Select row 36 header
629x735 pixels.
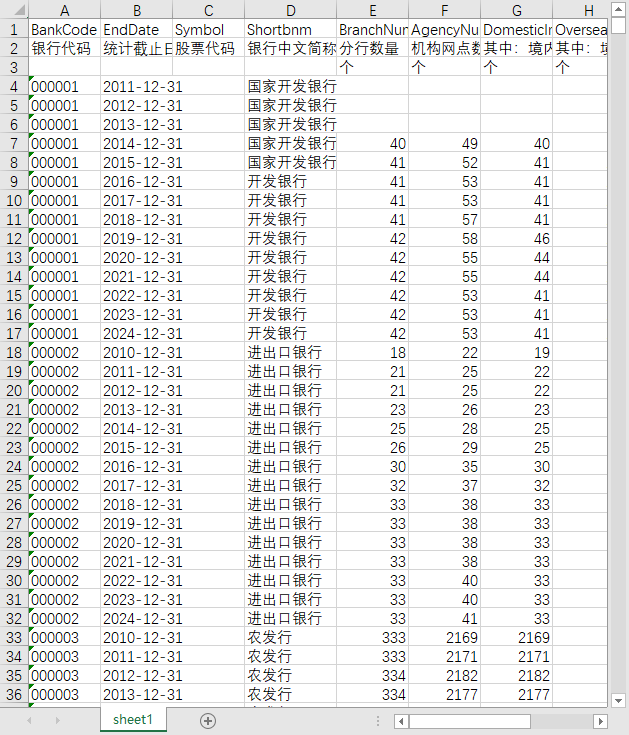tap(14, 694)
